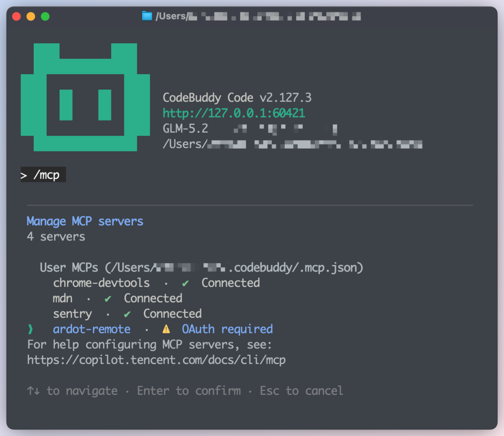Click the '4 servers' count text
Image resolution: width=504 pixels, height=436 pixels.
point(56,237)
